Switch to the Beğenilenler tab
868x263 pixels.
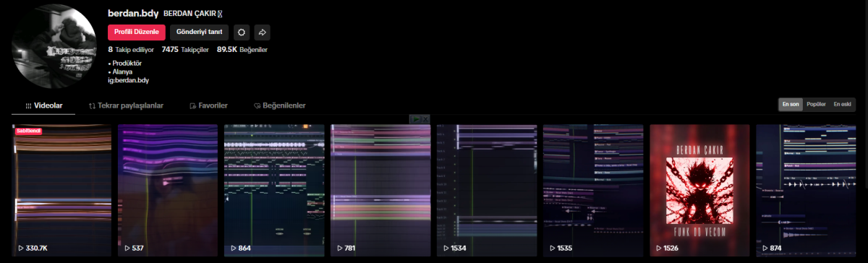279,105
